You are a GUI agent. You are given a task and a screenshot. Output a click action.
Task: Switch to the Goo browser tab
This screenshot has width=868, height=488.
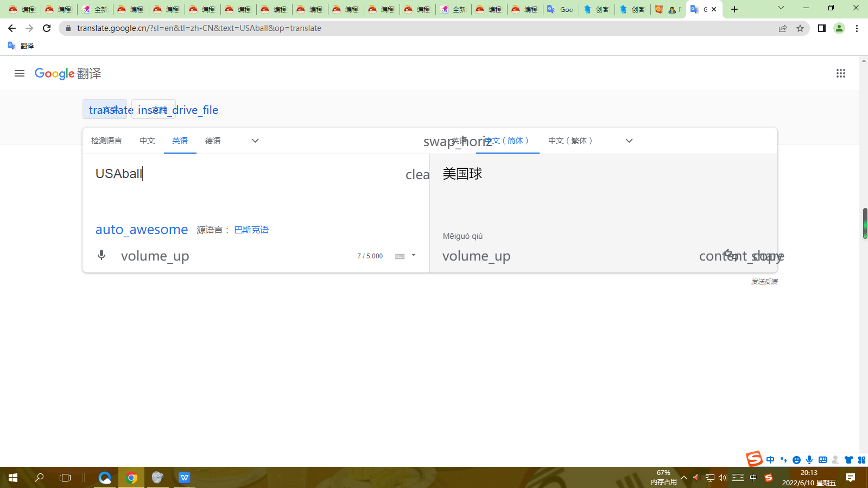click(x=561, y=9)
